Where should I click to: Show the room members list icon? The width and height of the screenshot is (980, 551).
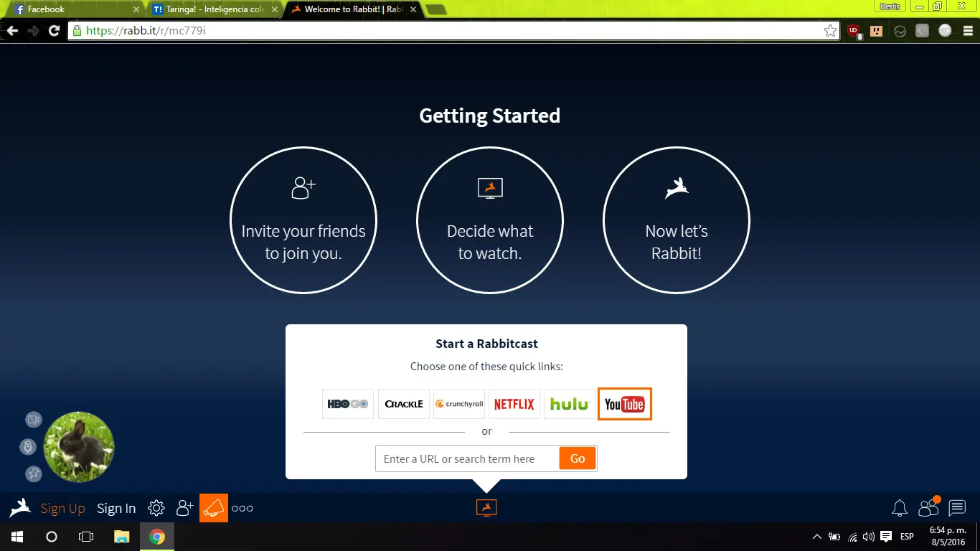pos(929,507)
